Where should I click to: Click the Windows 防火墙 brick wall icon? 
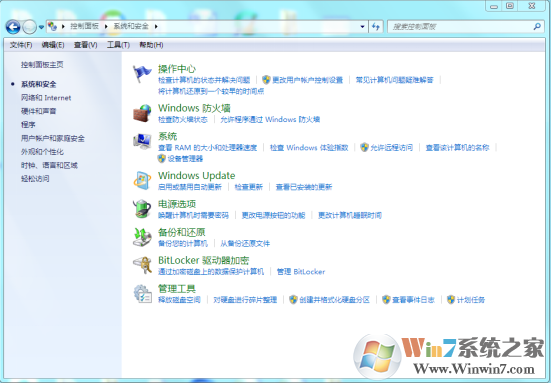pyautogui.click(x=142, y=113)
